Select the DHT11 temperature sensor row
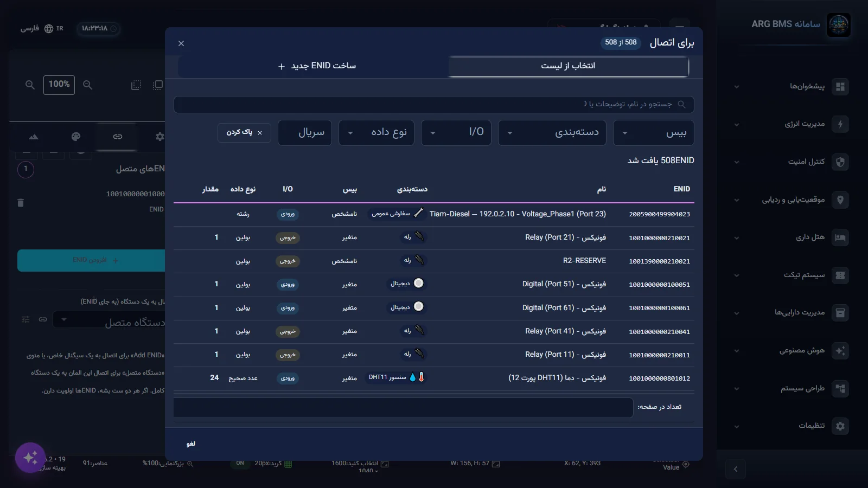Image resolution: width=868 pixels, height=488 pixels. [433, 378]
